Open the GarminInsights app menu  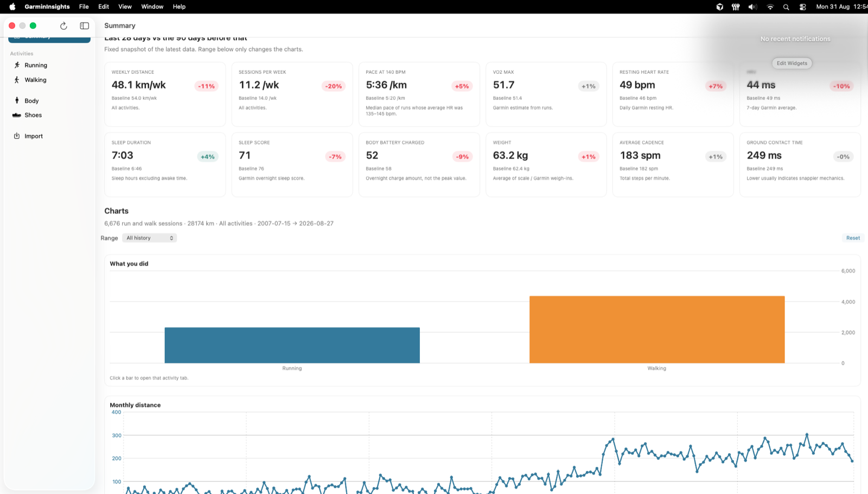[47, 7]
